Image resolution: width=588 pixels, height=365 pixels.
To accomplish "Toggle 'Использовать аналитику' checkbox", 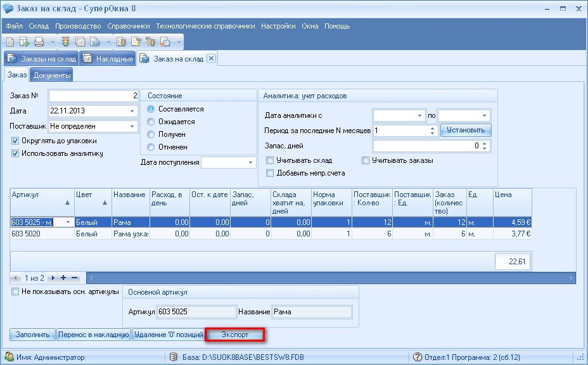I will coord(15,153).
